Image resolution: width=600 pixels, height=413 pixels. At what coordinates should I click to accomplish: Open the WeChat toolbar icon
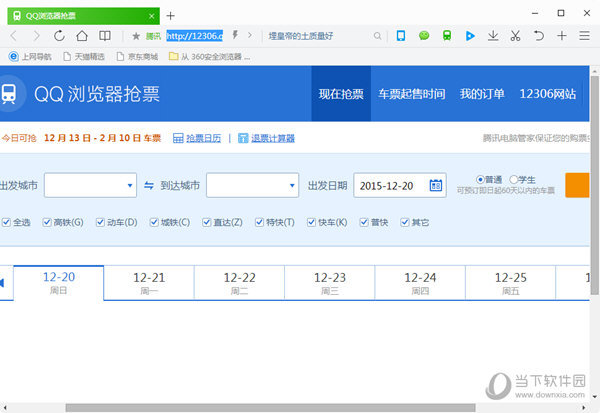[x=424, y=36]
